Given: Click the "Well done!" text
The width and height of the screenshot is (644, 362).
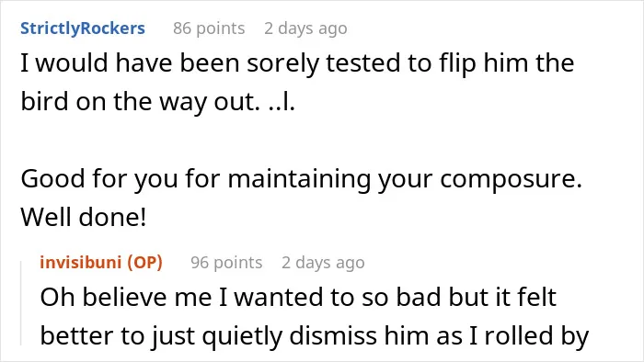Looking at the screenshot, I should tap(84, 217).
